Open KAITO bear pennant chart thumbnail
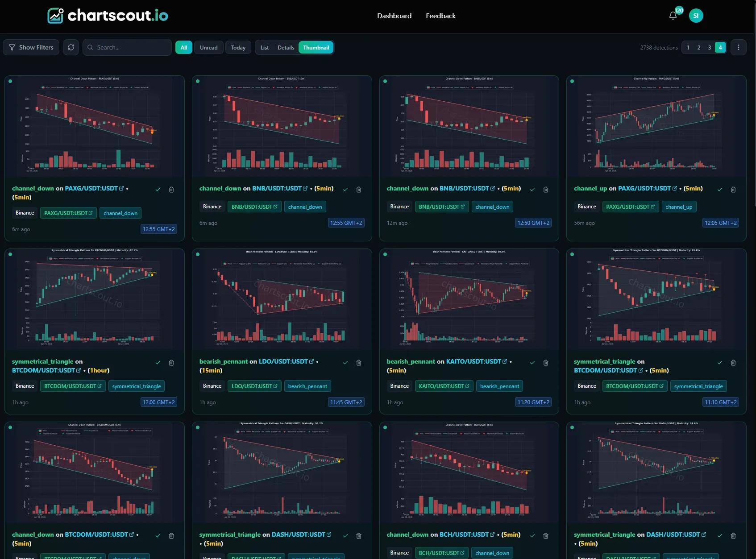This screenshot has width=756, height=559. [469, 299]
